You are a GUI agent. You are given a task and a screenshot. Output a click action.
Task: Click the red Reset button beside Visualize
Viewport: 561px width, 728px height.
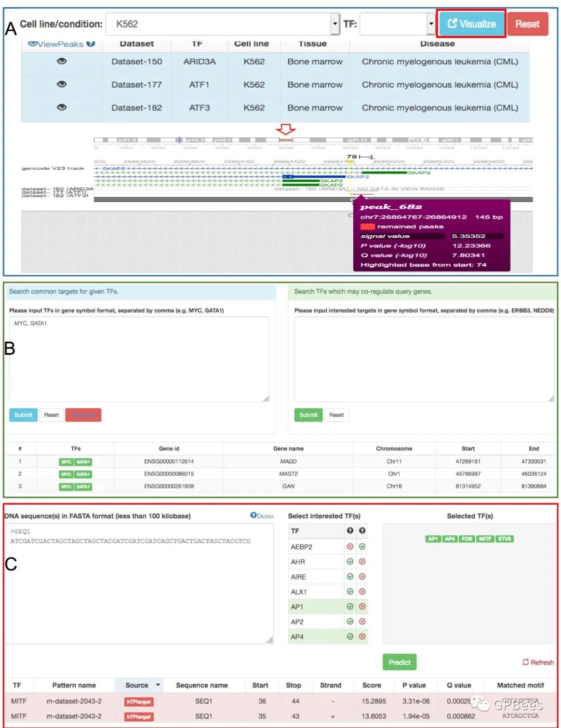click(x=527, y=24)
